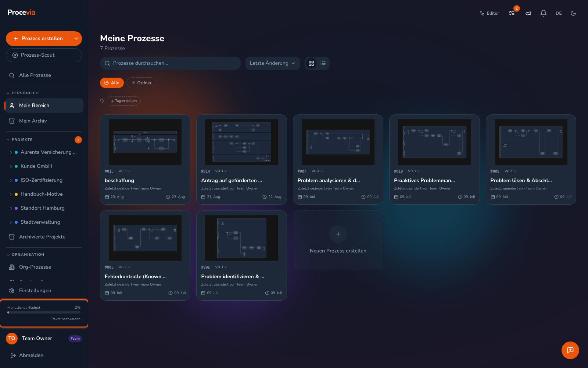Open version dropdown V0.3 on #006
The width and height of the screenshot is (588, 368).
click(x=221, y=267)
